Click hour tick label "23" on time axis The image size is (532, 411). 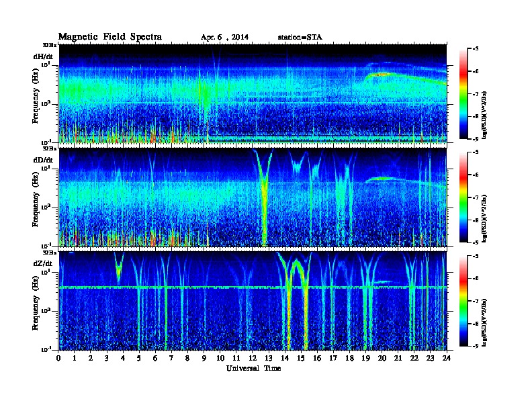coord(431,358)
